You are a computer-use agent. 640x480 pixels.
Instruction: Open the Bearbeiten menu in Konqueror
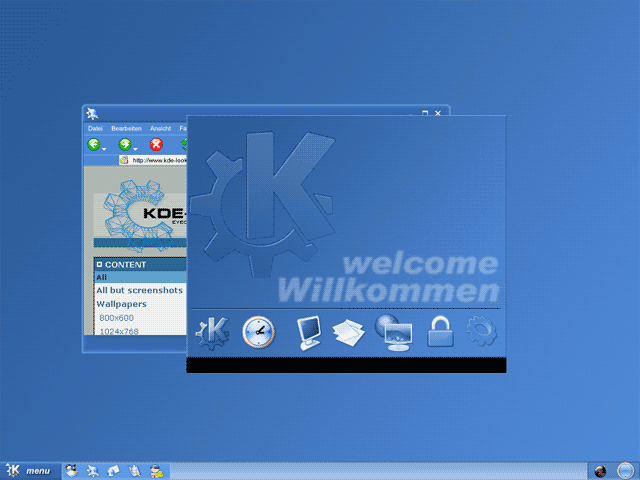pos(127,128)
